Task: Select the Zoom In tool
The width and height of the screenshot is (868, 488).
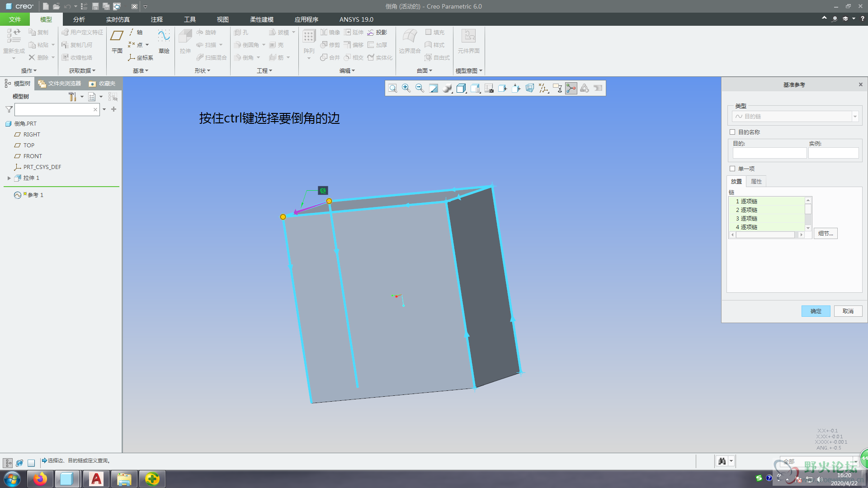Action: coord(406,89)
